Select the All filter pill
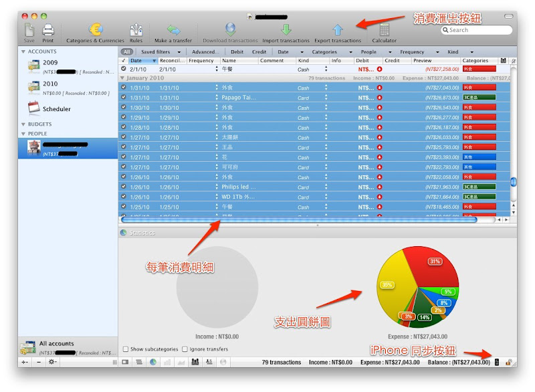 tap(126, 52)
